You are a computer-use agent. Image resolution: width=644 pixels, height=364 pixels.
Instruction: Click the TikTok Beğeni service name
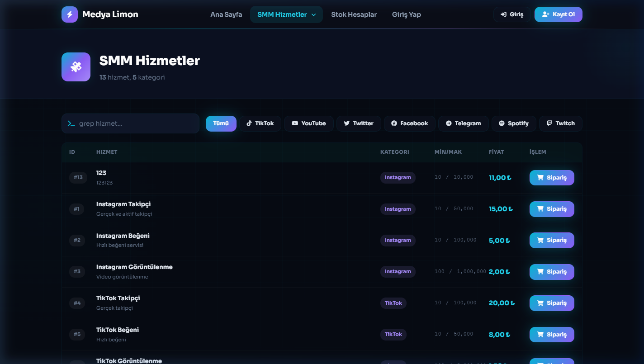[118, 330]
